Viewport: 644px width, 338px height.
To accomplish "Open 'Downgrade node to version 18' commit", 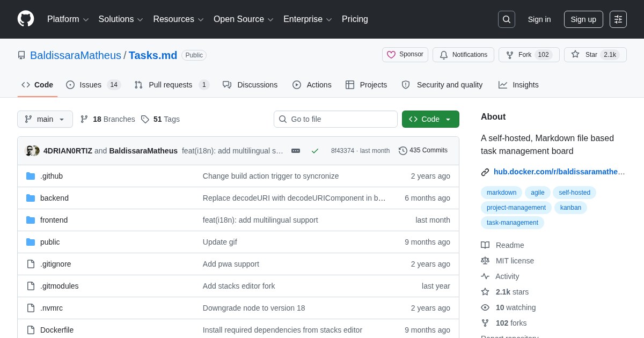I will (254, 308).
